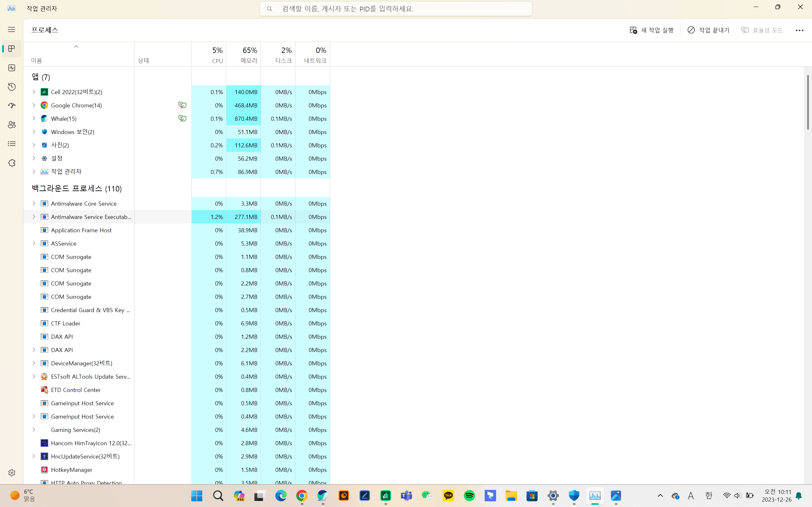Expand Antimalware Service Executable entry
812x507 pixels.
(x=34, y=217)
